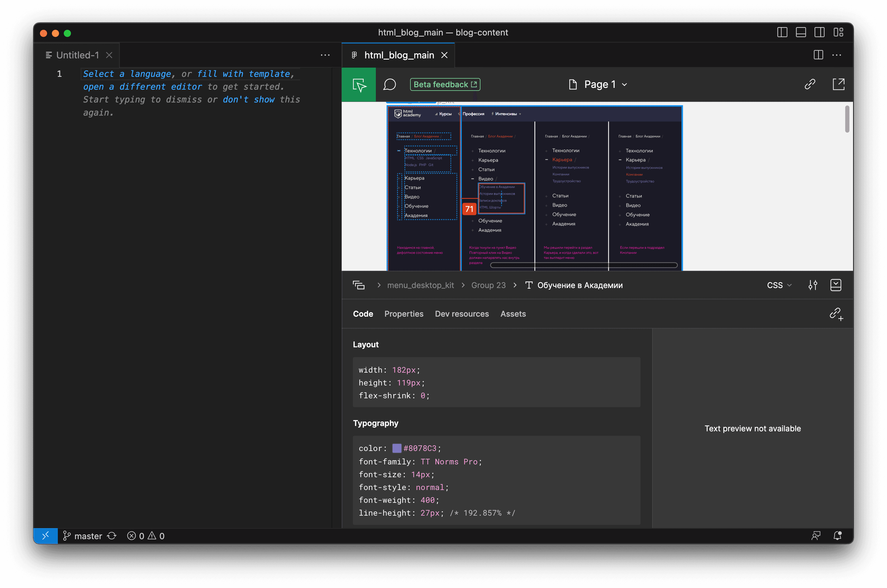
Task: Switch to Dev resources tab
Action: pos(462,314)
